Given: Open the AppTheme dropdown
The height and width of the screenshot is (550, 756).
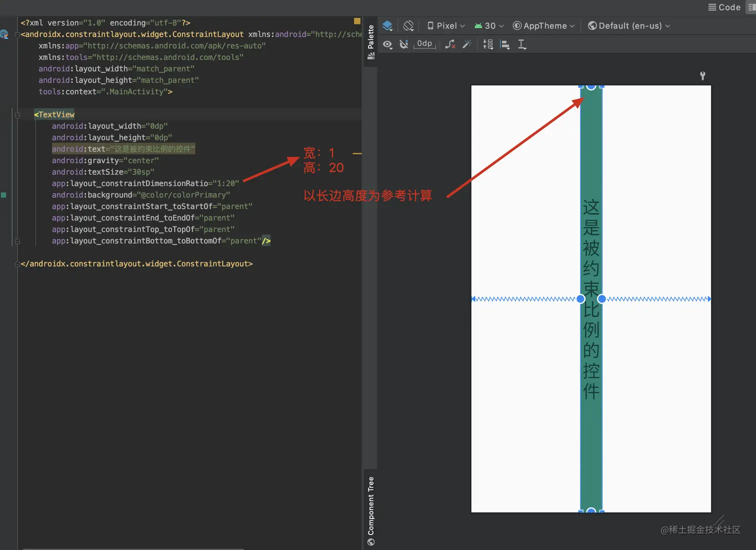Looking at the screenshot, I should pyautogui.click(x=544, y=25).
